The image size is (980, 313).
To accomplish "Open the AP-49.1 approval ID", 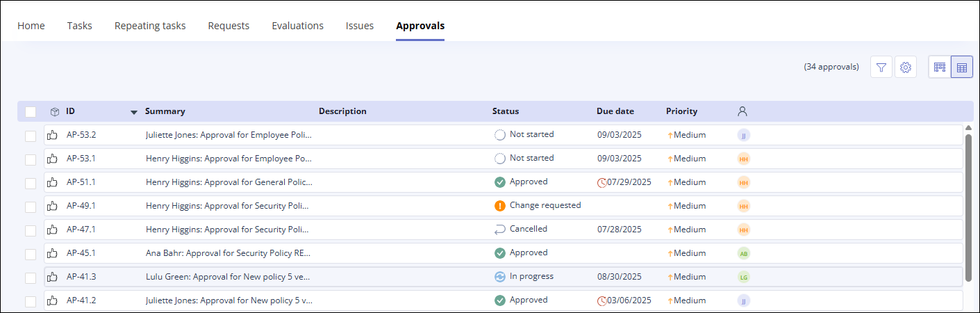I will [x=81, y=206].
